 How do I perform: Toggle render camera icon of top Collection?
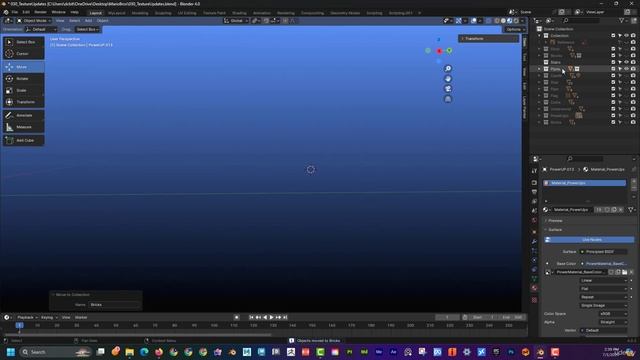click(x=633, y=36)
